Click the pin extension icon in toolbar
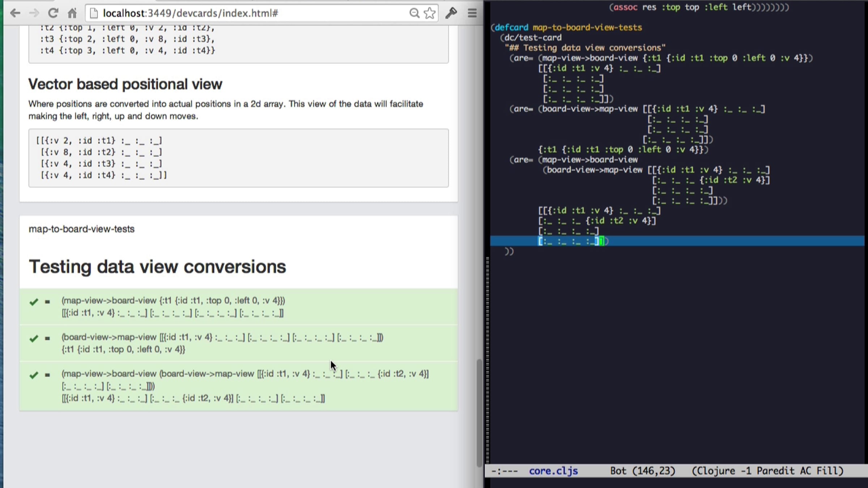The height and width of the screenshot is (488, 868). pyautogui.click(x=451, y=13)
